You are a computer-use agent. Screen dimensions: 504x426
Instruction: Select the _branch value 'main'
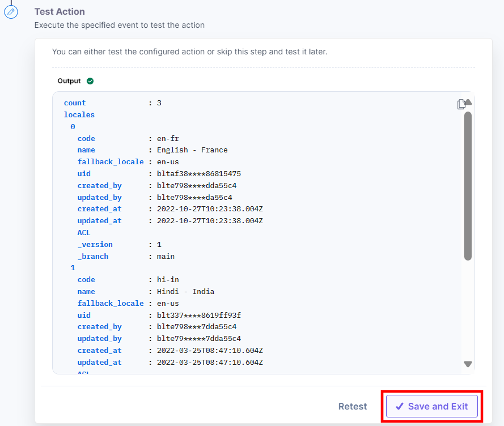[x=166, y=256]
